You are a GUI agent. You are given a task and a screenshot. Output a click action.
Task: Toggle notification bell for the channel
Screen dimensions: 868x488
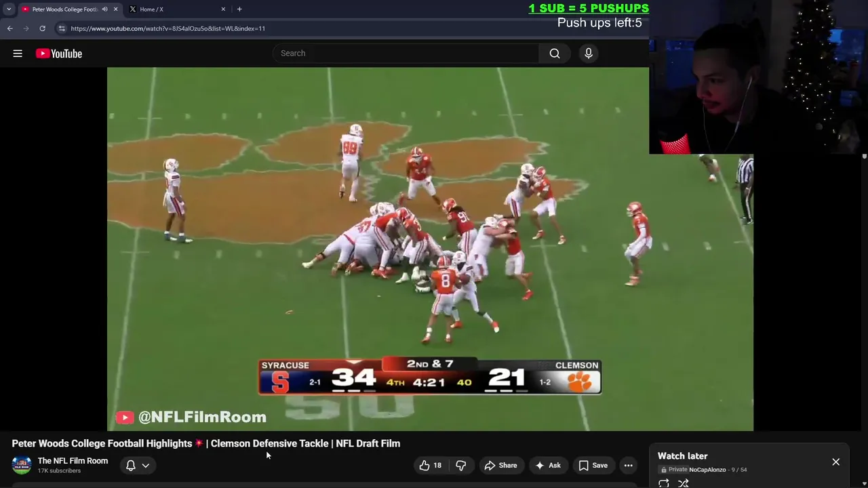tap(131, 466)
